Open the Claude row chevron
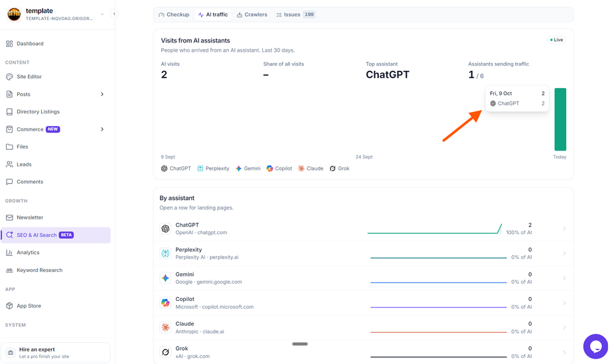610x364 pixels. click(x=564, y=328)
